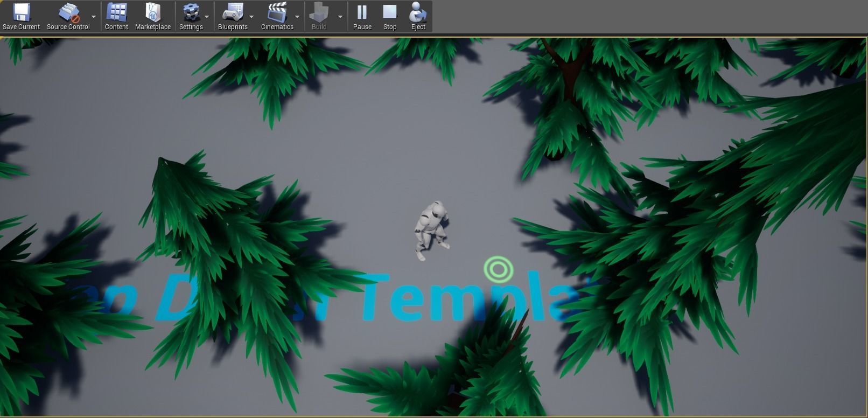The height and width of the screenshot is (418, 868).
Task: Open the Marketplace toolbar icon
Action: click(x=153, y=17)
